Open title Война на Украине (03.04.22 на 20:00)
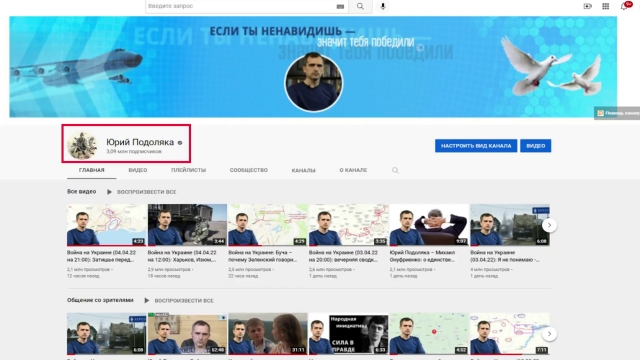The height and width of the screenshot is (360, 640). coord(343,256)
